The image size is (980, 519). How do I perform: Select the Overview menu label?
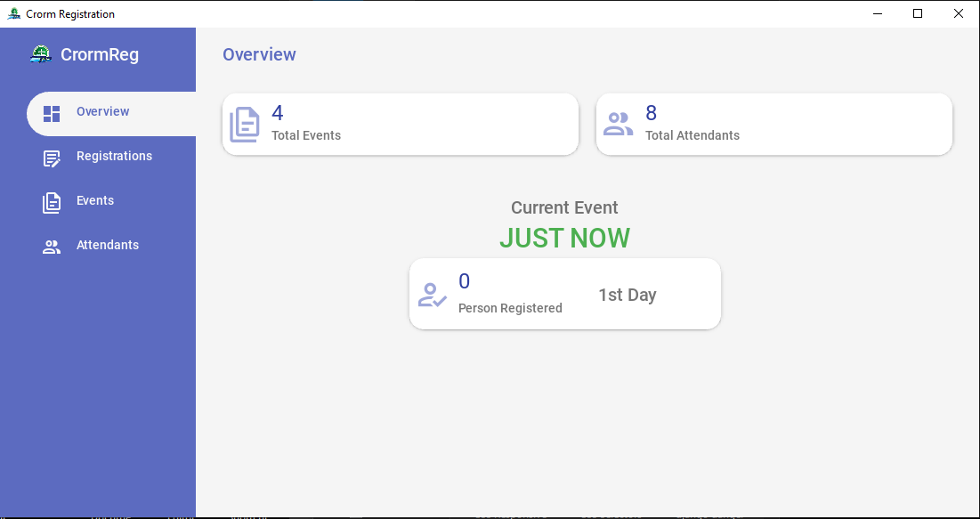tap(102, 111)
